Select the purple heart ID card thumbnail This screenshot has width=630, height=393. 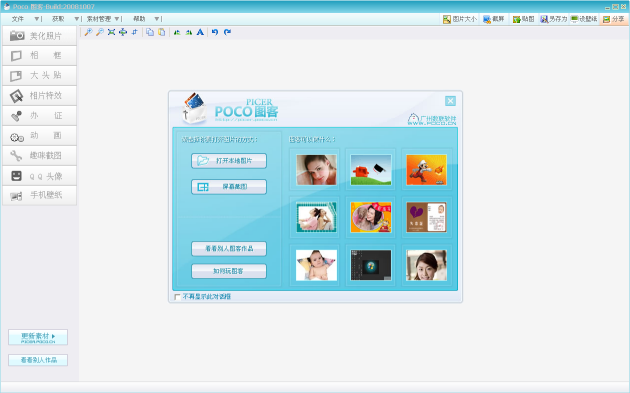(x=426, y=217)
